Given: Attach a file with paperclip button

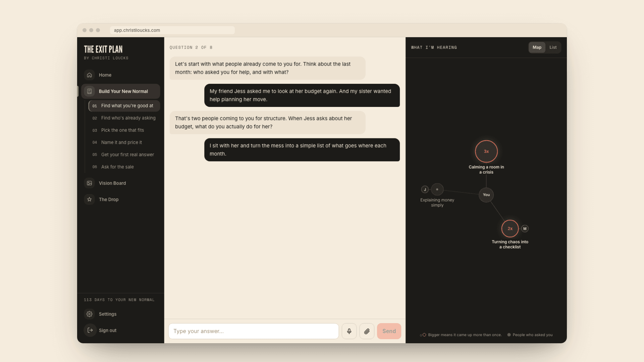Looking at the screenshot, I should [367, 331].
